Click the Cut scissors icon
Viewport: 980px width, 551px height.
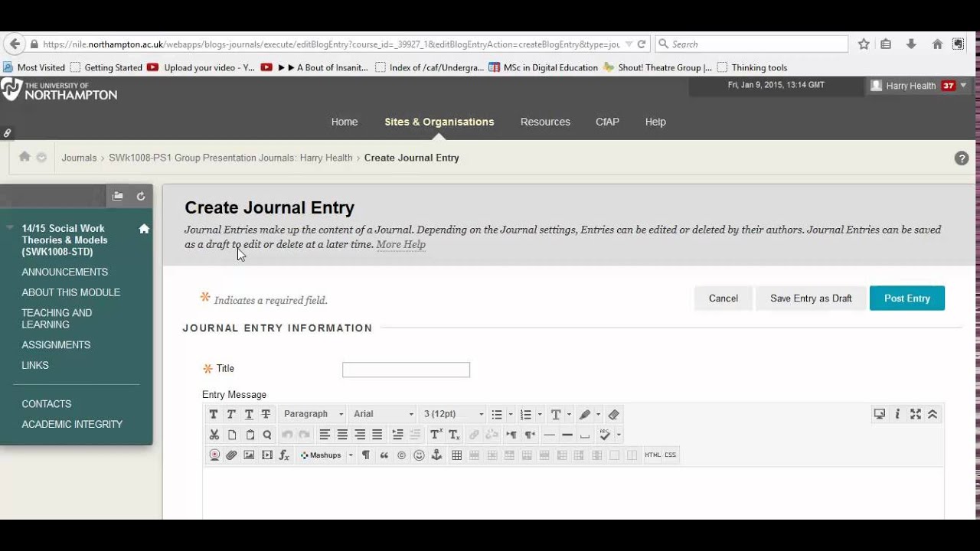pos(214,435)
